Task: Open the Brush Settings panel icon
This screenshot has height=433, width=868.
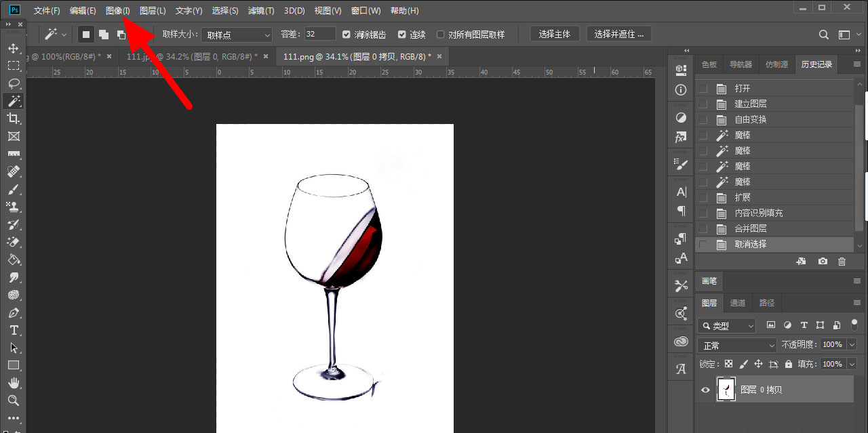Action: (682, 164)
